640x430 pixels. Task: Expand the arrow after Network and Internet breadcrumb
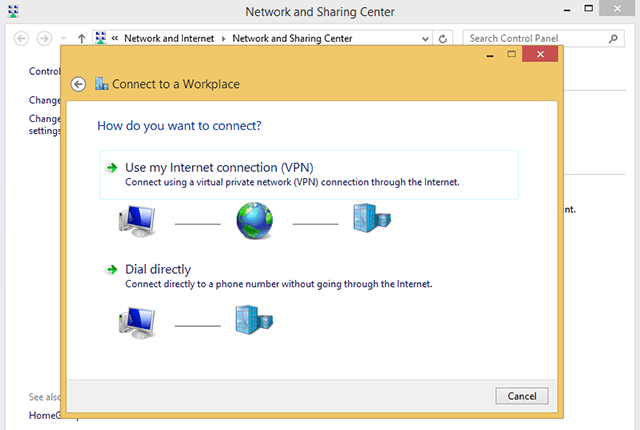tap(223, 39)
